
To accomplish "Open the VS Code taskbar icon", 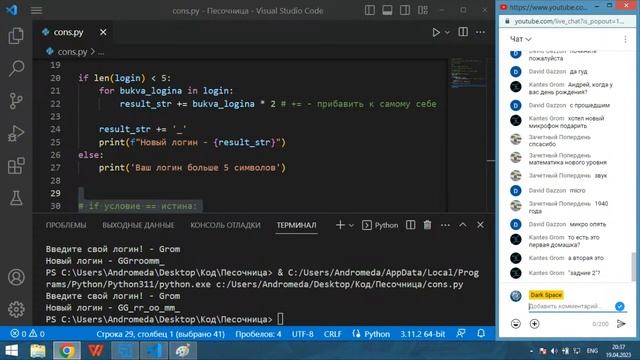I will point(154,351).
